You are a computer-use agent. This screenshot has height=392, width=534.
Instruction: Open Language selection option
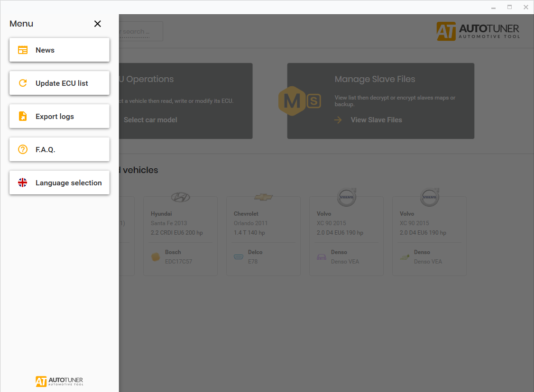pyautogui.click(x=59, y=182)
